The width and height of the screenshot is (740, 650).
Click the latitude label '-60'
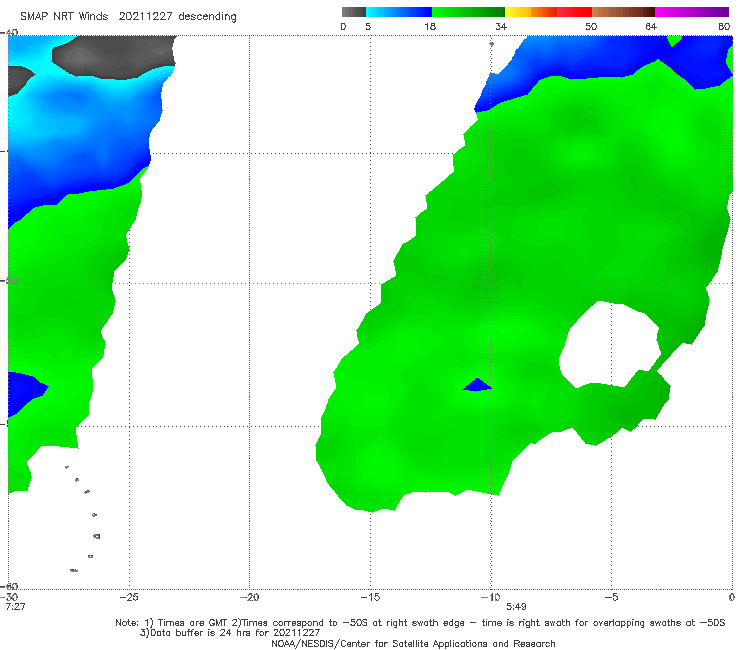pos(9,586)
